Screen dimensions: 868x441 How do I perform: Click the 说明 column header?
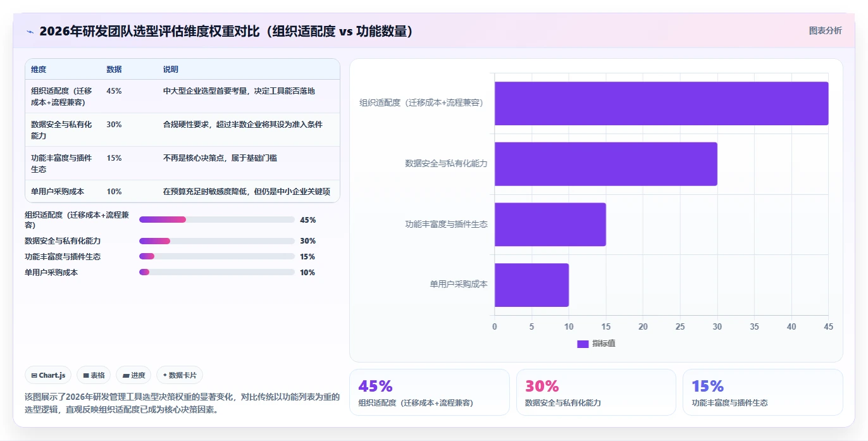171,70
